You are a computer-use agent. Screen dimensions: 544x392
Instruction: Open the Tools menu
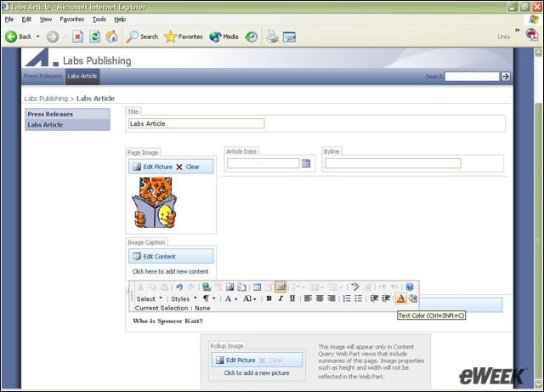tap(99, 20)
